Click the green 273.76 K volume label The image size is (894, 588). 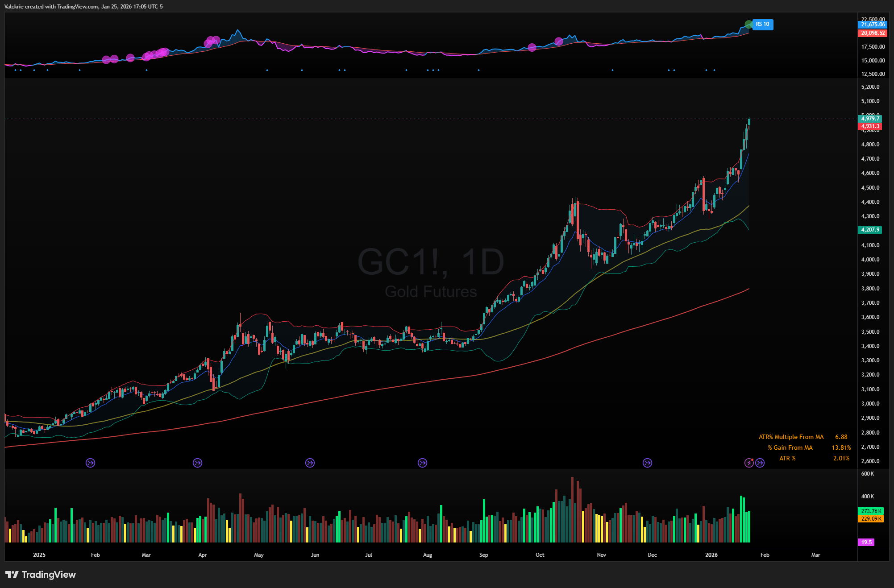point(870,511)
